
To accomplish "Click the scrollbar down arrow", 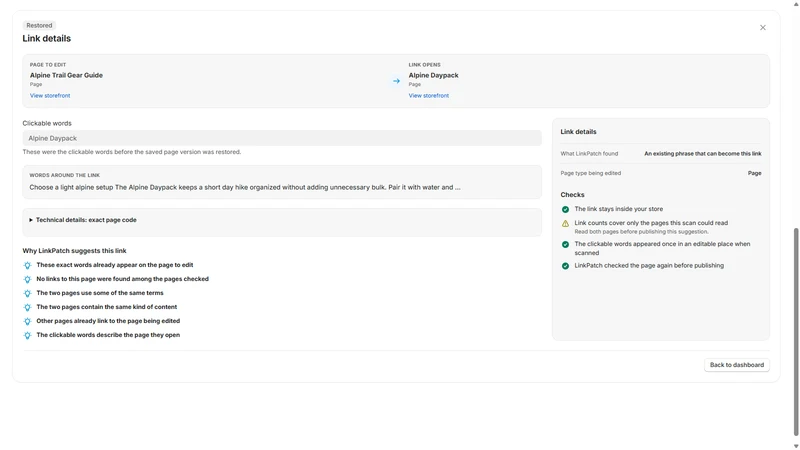I will point(796,446).
